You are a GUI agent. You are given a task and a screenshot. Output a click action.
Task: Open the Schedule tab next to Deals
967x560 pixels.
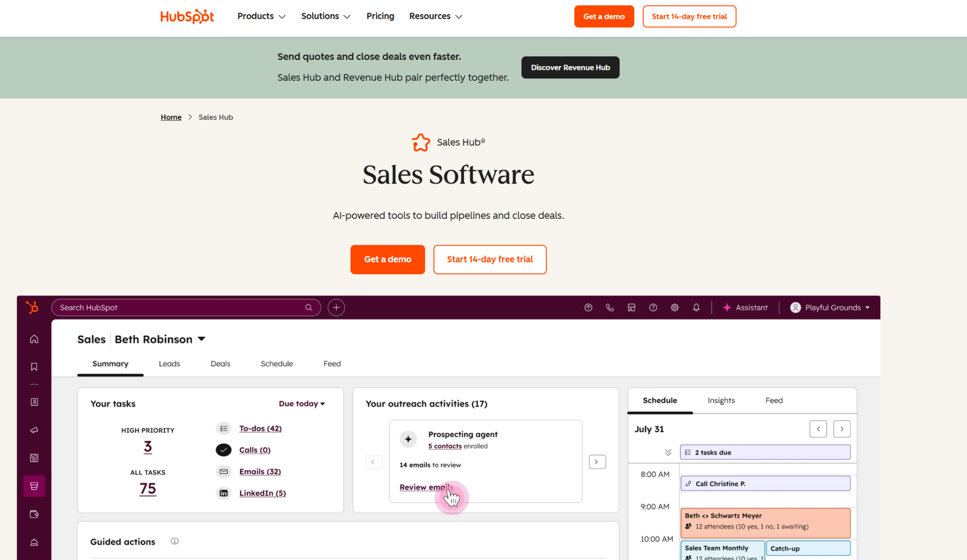[277, 364]
